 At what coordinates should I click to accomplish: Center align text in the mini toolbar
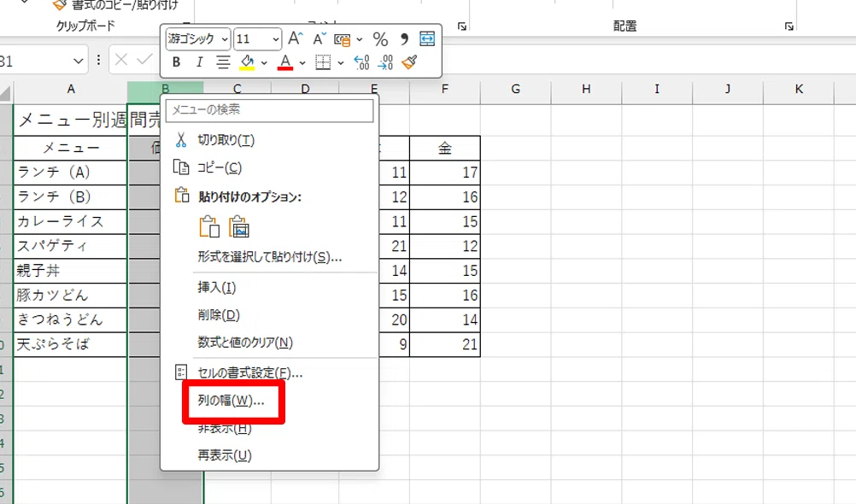pos(223,62)
